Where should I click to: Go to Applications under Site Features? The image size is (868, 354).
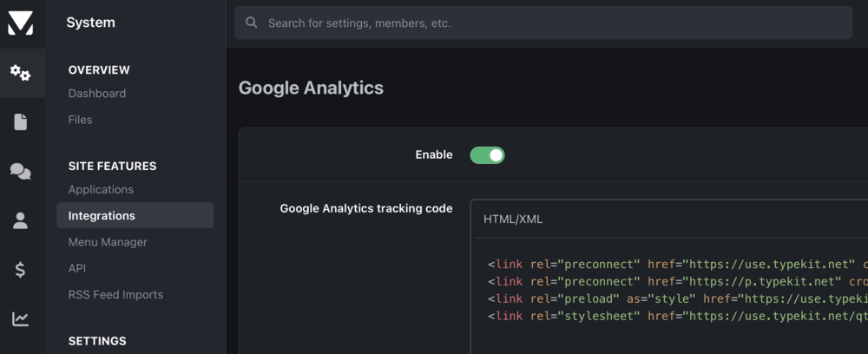click(x=101, y=190)
